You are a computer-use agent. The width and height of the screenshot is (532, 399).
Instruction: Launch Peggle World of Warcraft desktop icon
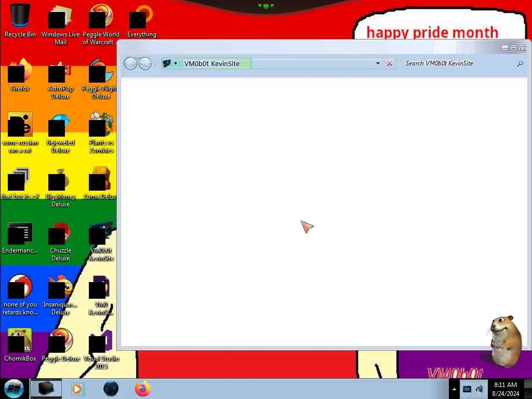point(101,24)
